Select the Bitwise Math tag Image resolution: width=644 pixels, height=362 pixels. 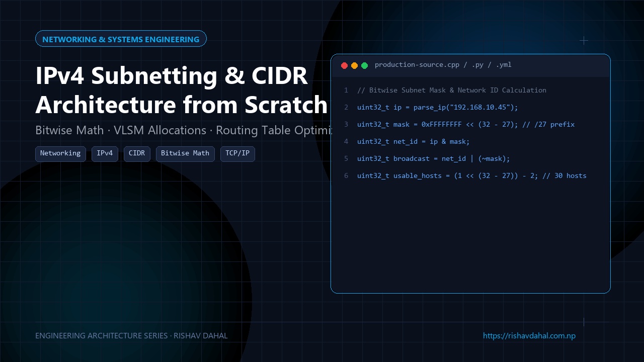pos(185,153)
